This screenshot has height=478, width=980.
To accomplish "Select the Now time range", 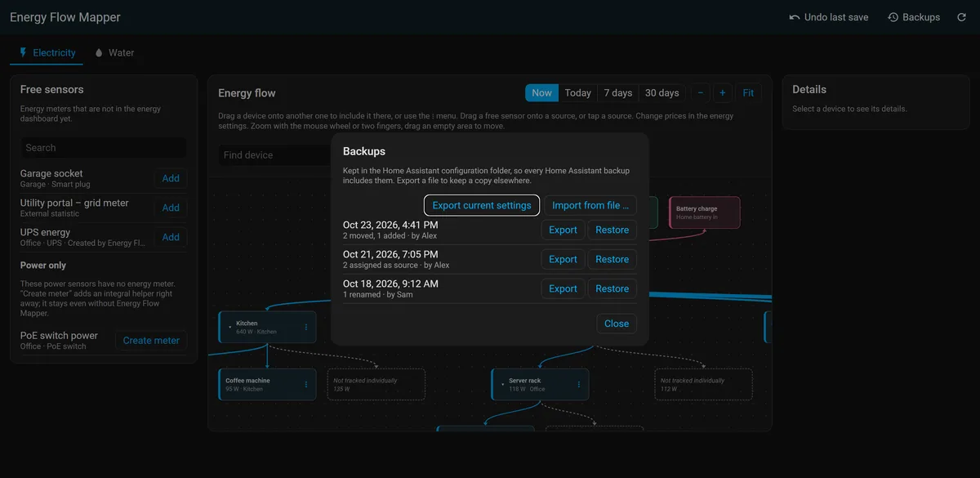I will pos(542,93).
